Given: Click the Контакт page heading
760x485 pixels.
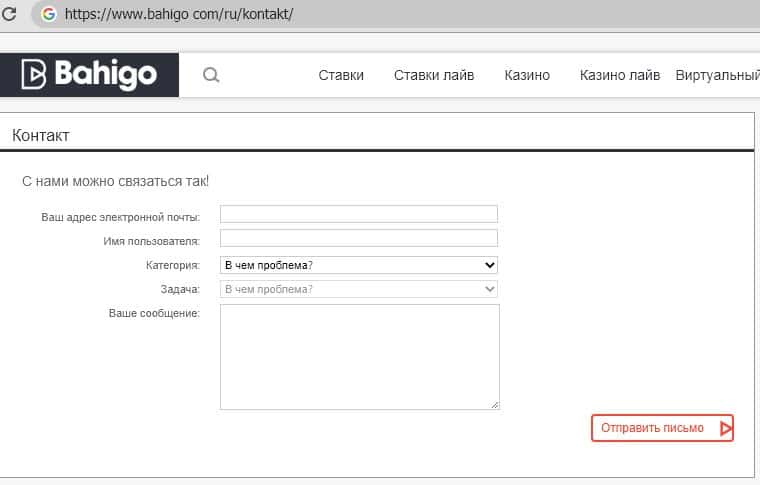Looking at the screenshot, I should (41, 135).
